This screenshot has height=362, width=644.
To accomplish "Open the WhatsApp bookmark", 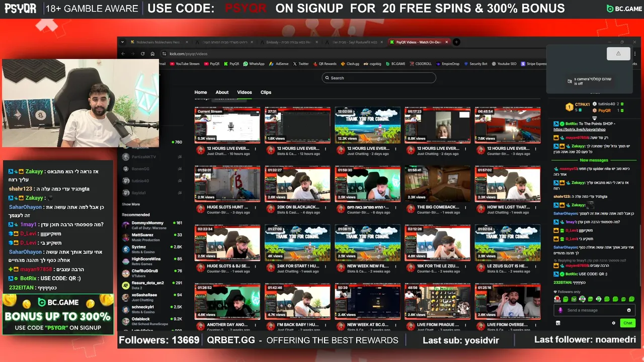I will coord(254,64).
